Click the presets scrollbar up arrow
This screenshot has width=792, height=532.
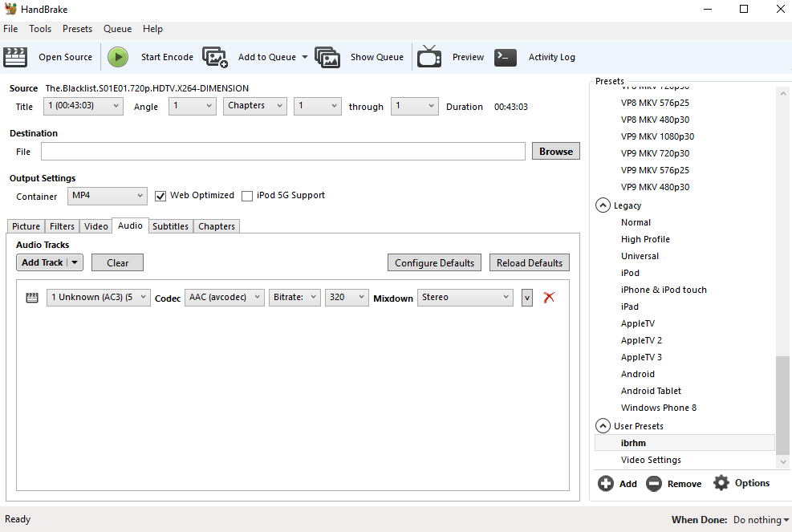point(783,93)
